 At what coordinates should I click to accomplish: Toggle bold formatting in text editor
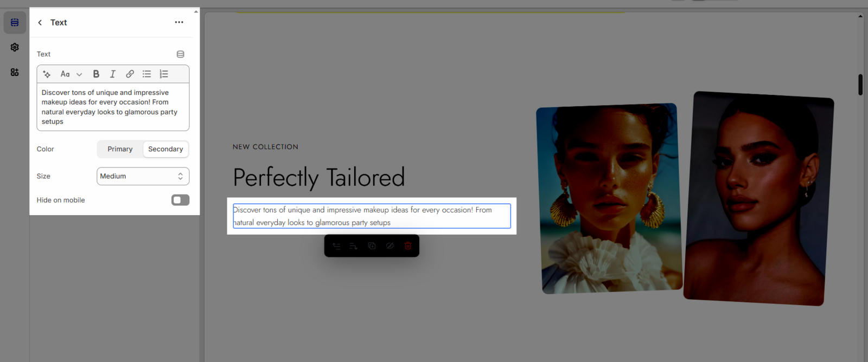tap(96, 74)
